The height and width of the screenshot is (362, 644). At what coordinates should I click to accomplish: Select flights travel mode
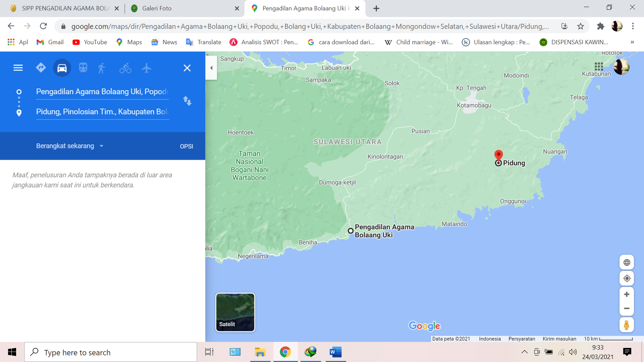point(147,68)
